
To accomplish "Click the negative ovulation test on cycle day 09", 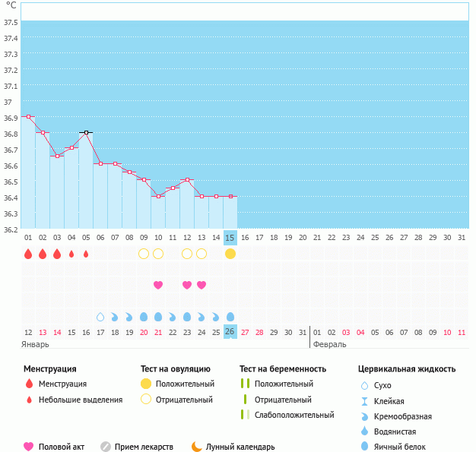I will point(144,254).
